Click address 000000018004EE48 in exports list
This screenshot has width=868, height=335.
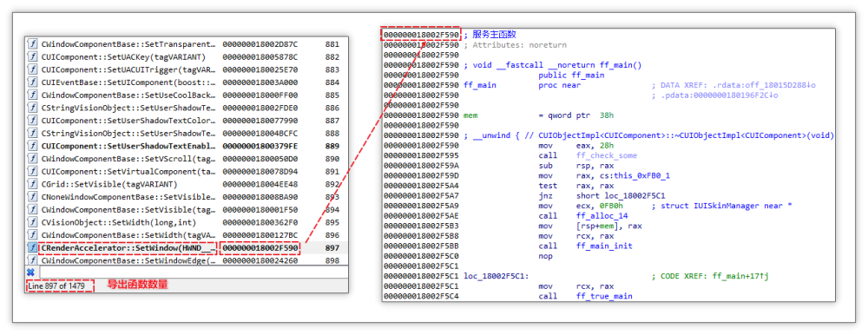260,184
